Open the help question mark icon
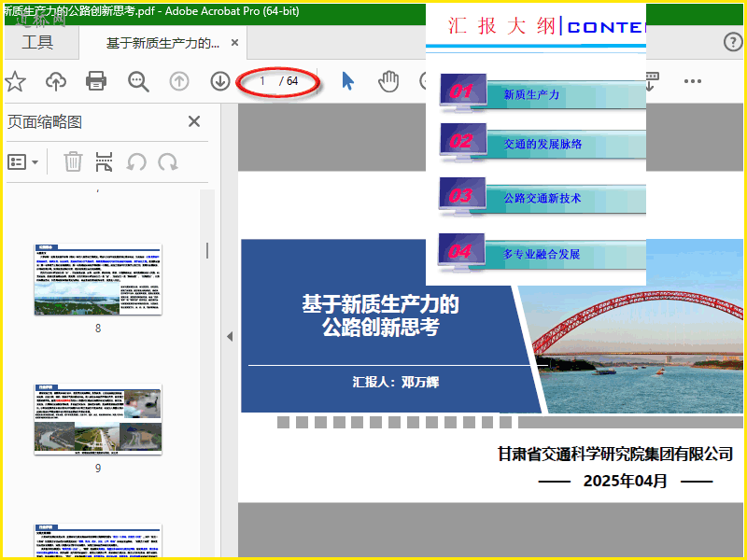The image size is (747, 560). click(733, 42)
